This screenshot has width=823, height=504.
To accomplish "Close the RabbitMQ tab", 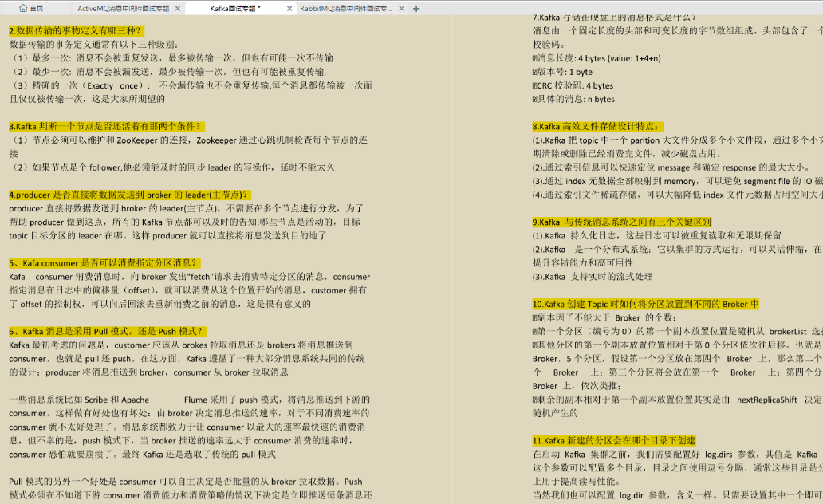I will click(x=401, y=9).
